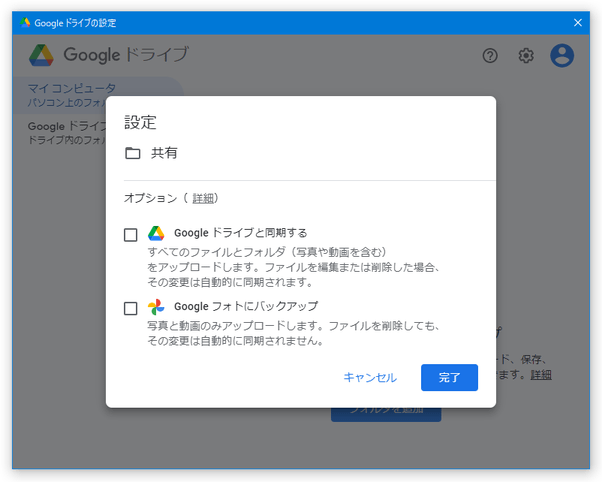The width and height of the screenshot is (602, 482).
Task: Click the 共有 folder name text
Action: point(164,153)
